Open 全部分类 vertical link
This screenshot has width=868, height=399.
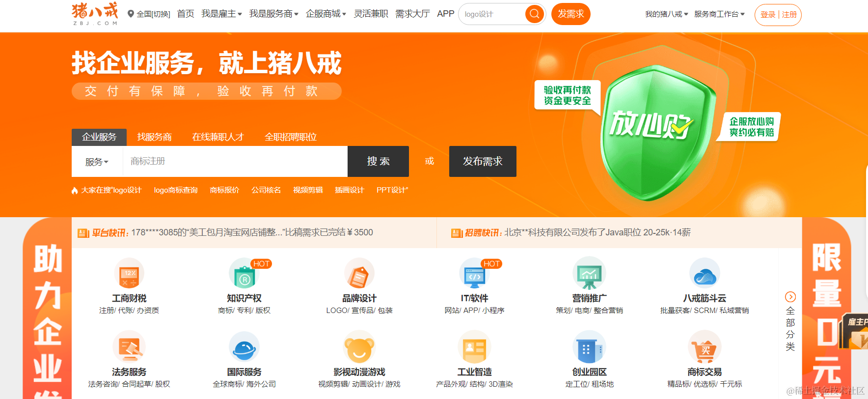point(790,328)
